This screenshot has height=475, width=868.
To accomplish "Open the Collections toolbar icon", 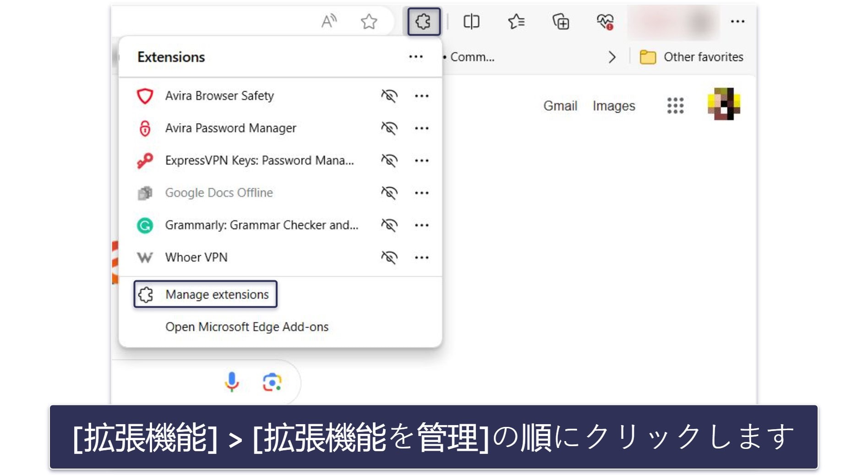I will pyautogui.click(x=561, y=22).
